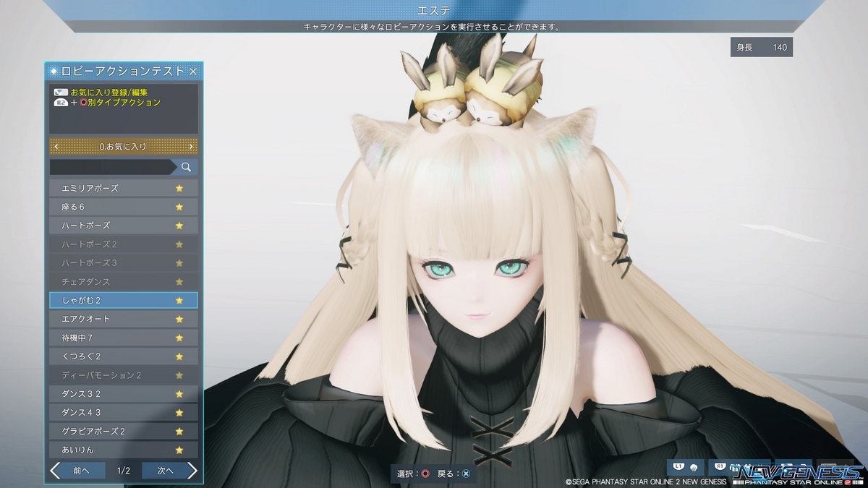Select チェアダンス lobby action

[124, 282]
